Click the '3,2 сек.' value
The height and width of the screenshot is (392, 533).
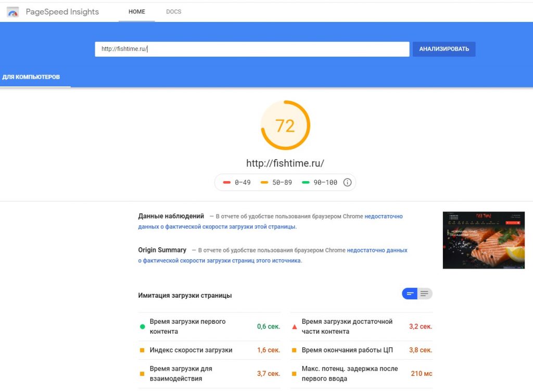pyautogui.click(x=421, y=326)
